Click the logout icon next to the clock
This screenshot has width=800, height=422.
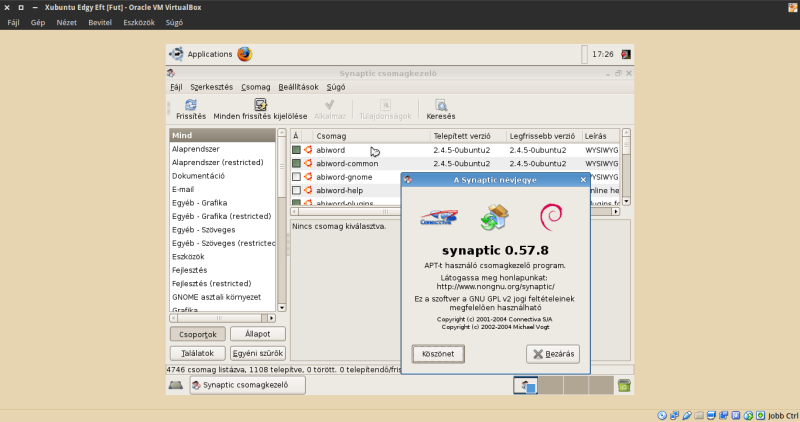pyautogui.click(x=625, y=54)
